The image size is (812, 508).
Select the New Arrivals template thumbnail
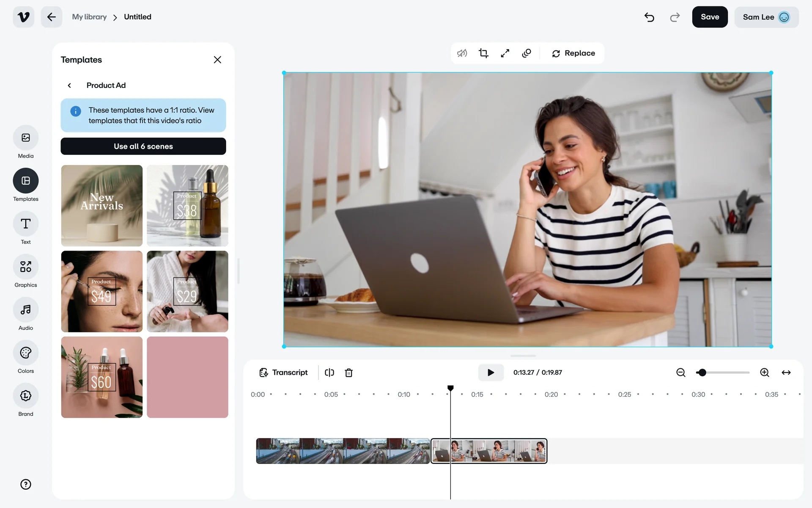point(101,206)
